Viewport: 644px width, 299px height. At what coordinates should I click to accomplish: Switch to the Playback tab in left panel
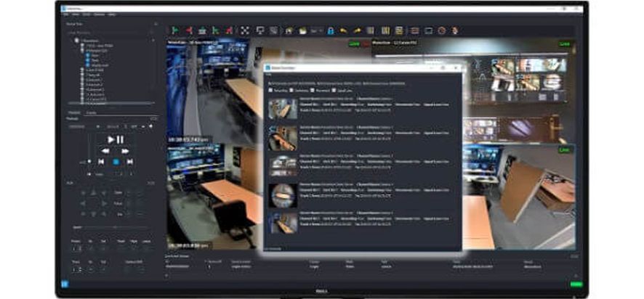[74, 112]
